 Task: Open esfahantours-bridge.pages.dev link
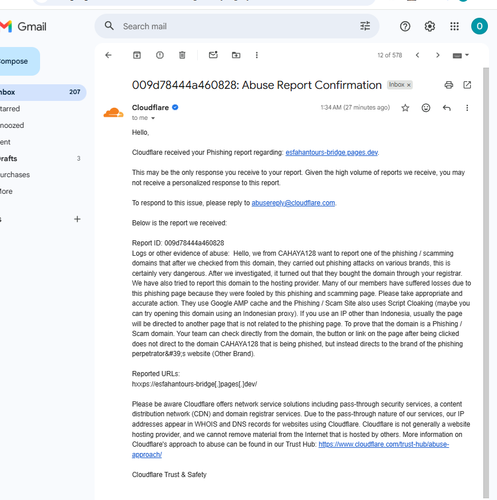click(332, 152)
